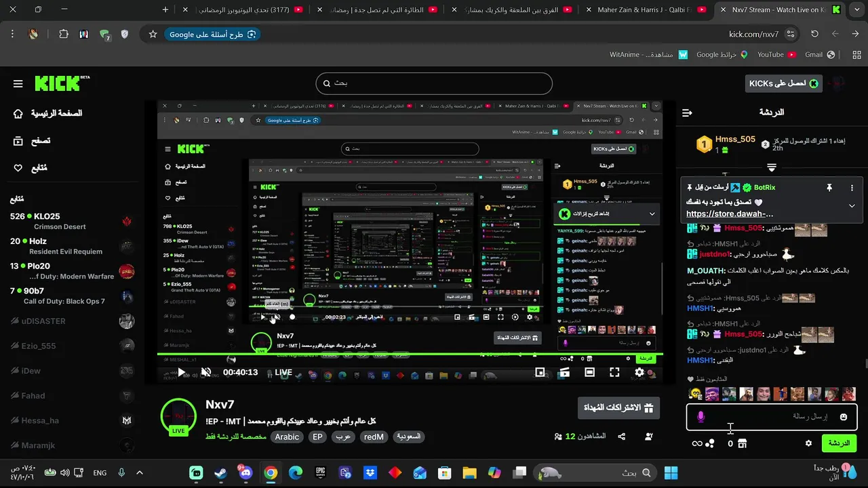Open the pinned message three-dot menu

click(852, 188)
